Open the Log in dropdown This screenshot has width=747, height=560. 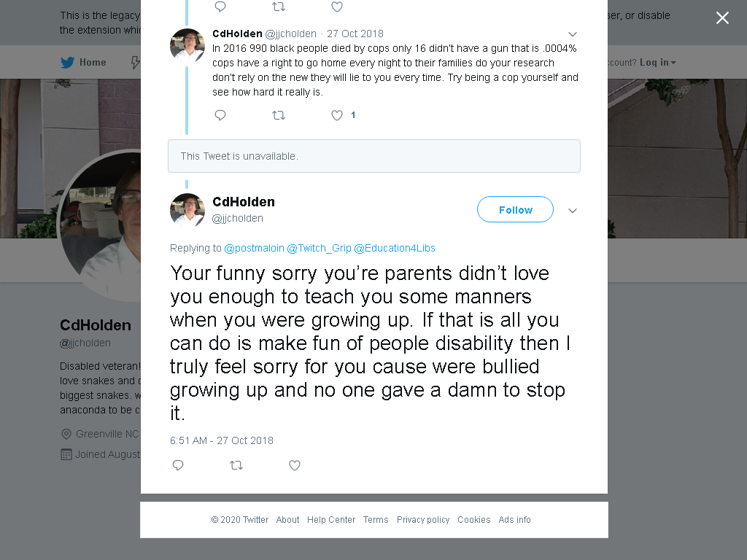pos(657,63)
